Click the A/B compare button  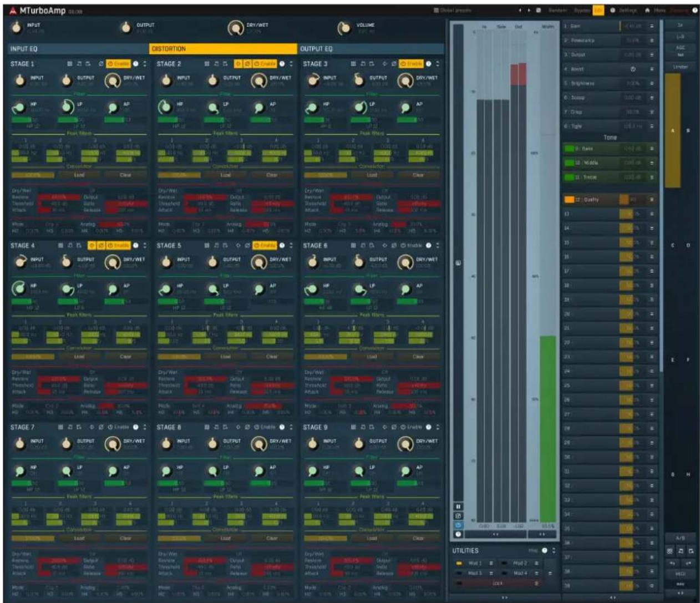pyautogui.click(x=680, y=538)
